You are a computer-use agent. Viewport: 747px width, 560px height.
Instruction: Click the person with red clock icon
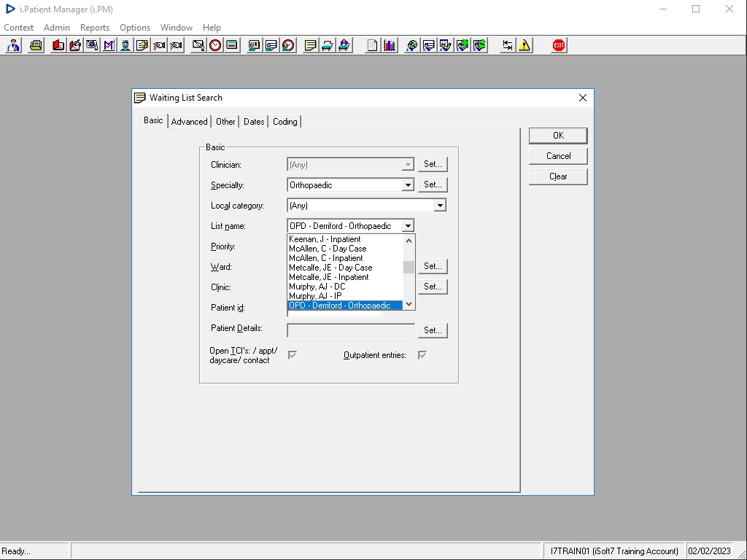point(288,45)
